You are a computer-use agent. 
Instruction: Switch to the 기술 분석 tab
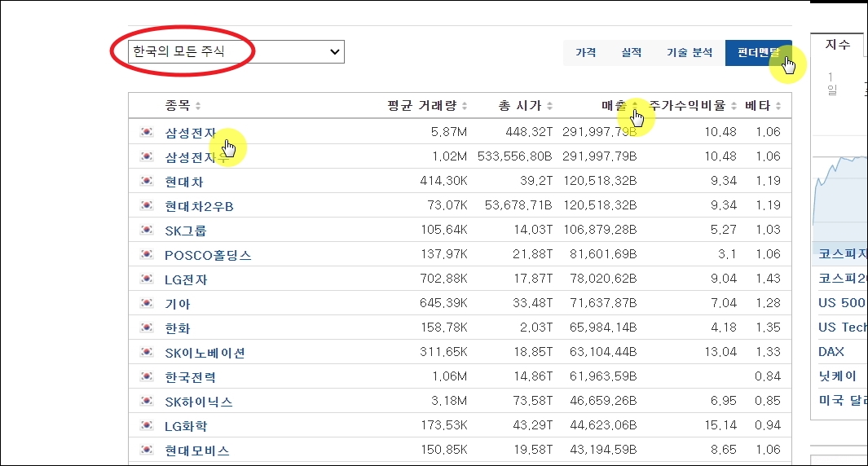pos(690,53)
